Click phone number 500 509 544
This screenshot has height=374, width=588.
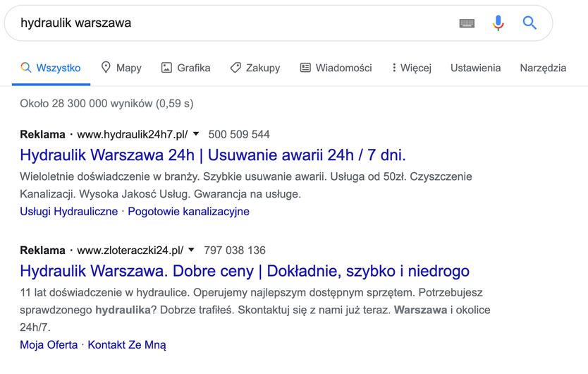point(239,135)
